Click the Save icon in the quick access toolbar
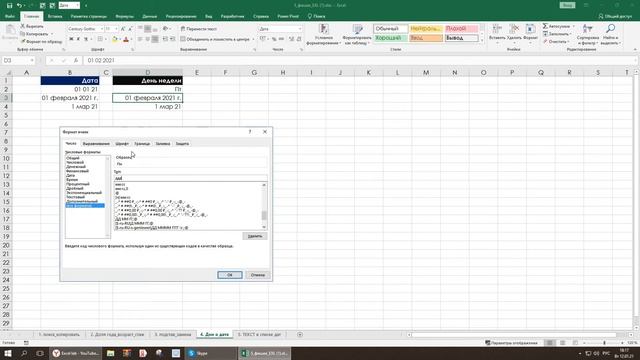The width and height of the screenshot is (640, 360). (x=9, y=5)
